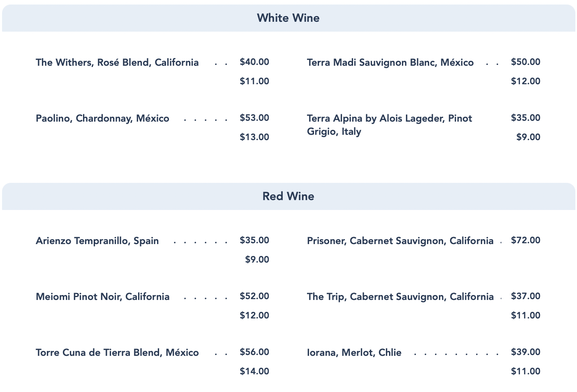
Task: Select Torre Cuna de Tierra Blend
Action: click(x=117, y=353)
